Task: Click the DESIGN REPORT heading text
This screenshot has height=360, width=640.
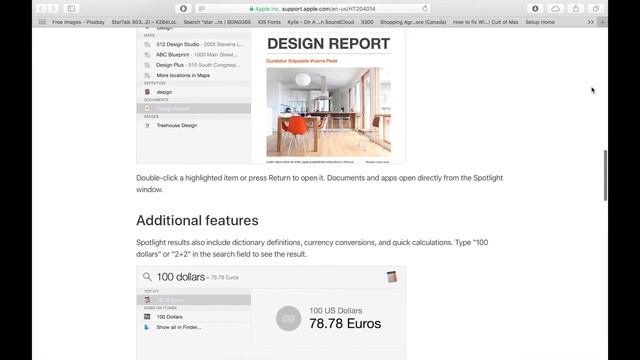Action: [329, 44]
